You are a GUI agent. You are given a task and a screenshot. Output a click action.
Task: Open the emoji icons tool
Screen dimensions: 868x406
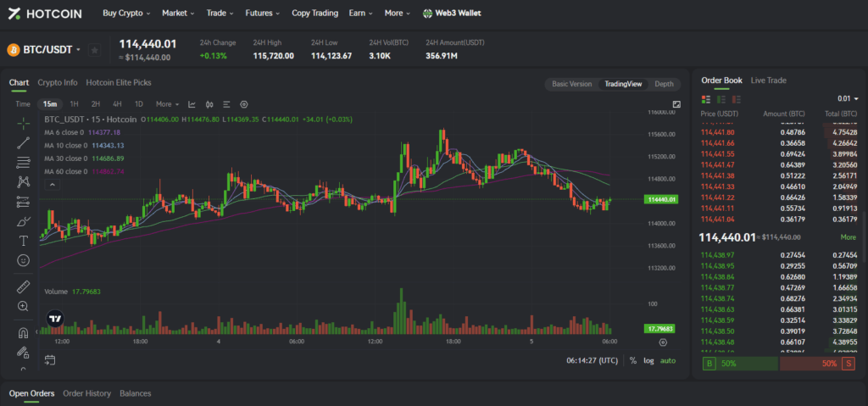[23, 259]
